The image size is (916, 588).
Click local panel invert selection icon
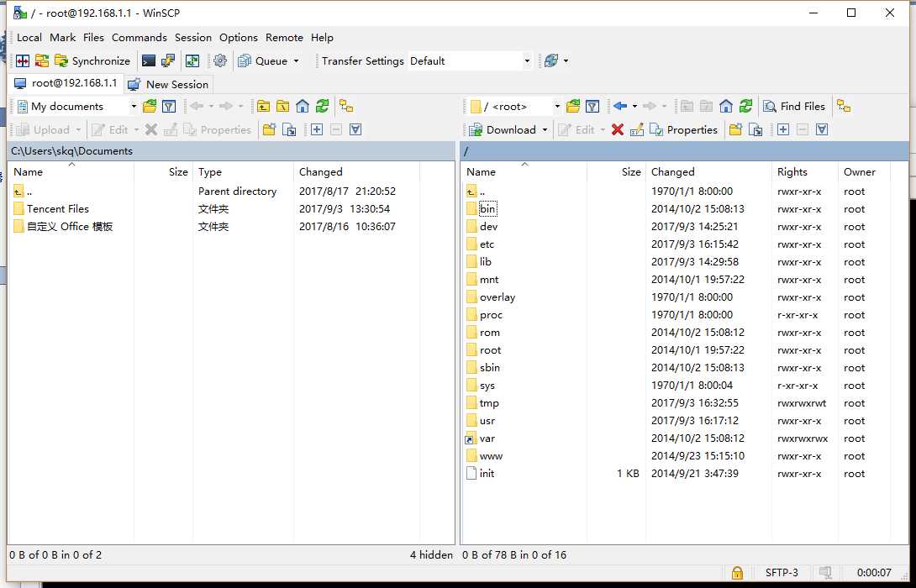coord(355,129)
